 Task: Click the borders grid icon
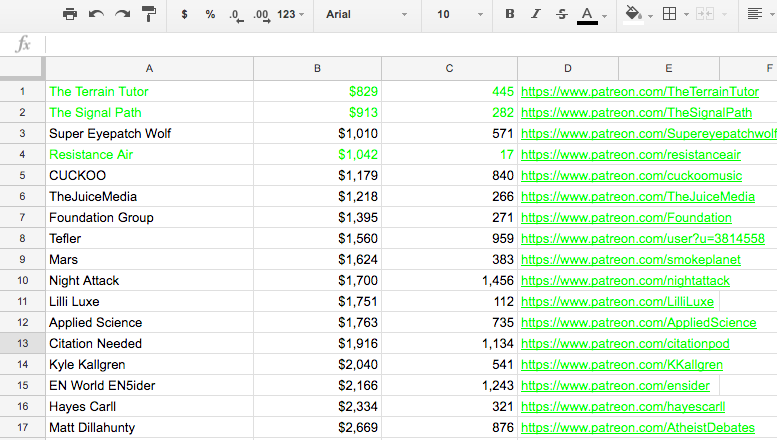669,14
